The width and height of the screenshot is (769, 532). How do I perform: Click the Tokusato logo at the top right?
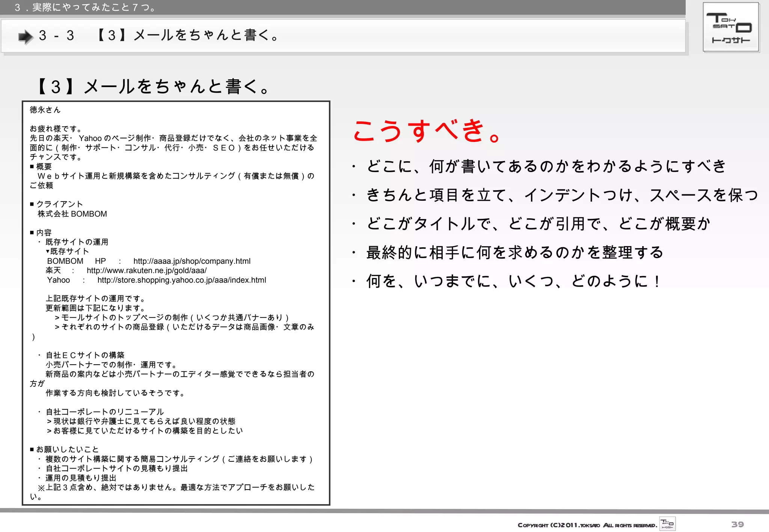click(731, 27)
